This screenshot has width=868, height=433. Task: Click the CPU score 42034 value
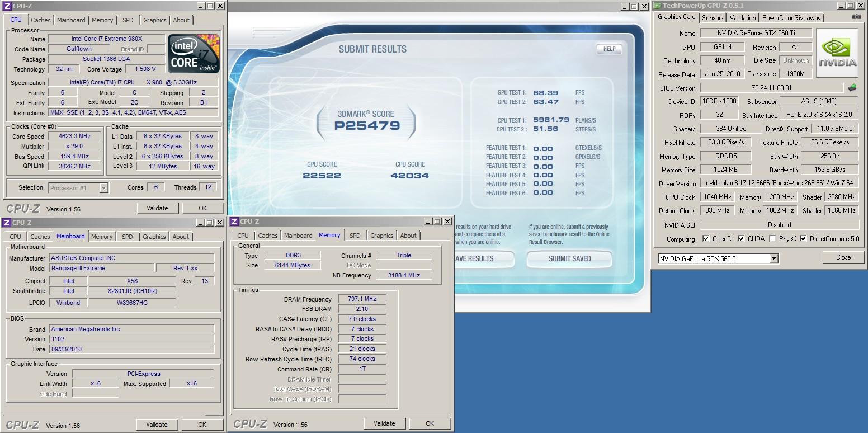(x=409, y=175)
